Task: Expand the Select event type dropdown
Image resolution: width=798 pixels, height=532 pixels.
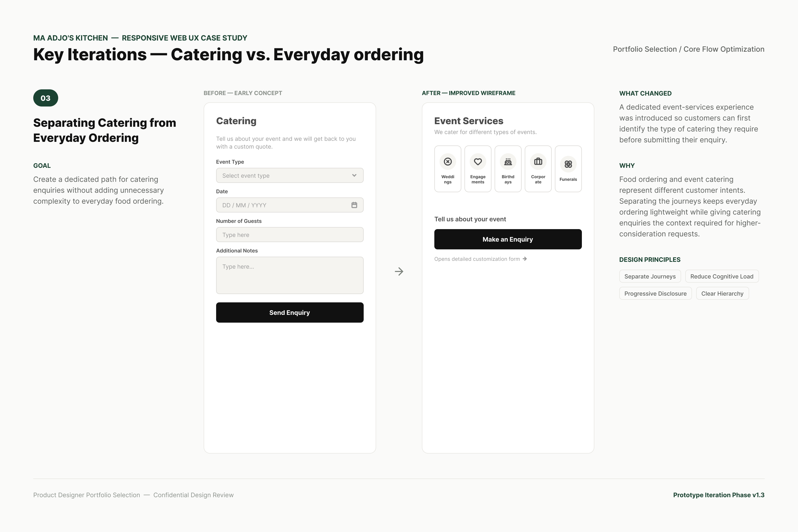Action: tap(290, 175)
